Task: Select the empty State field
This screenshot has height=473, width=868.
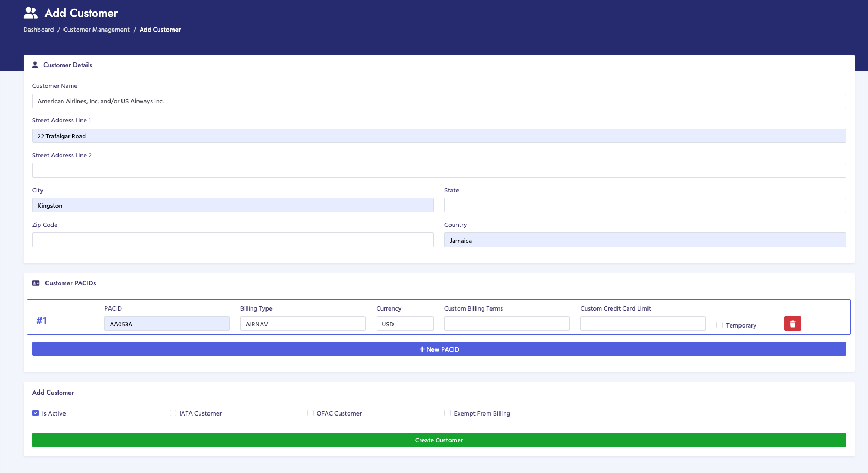Action: click(x=645, y=205)
